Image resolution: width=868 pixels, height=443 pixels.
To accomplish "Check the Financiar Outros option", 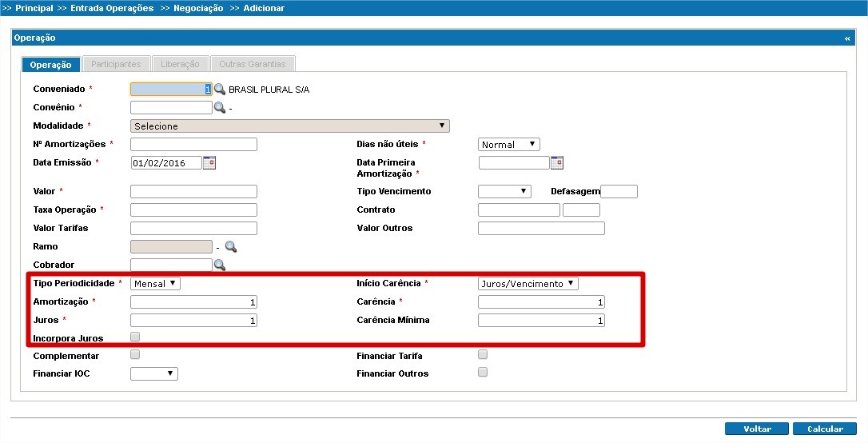I will click(483, 372).
